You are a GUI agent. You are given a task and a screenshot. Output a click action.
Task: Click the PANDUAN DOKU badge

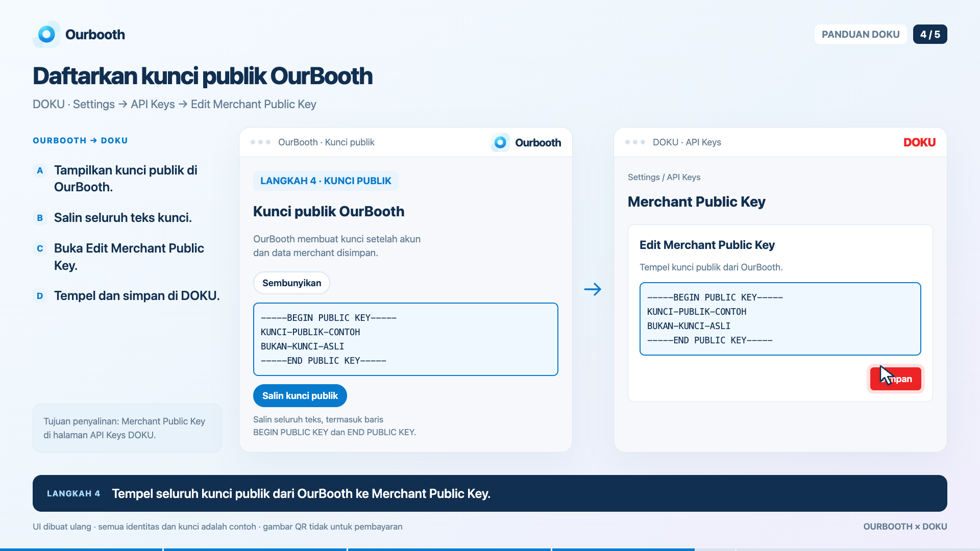tap(861, 34)
